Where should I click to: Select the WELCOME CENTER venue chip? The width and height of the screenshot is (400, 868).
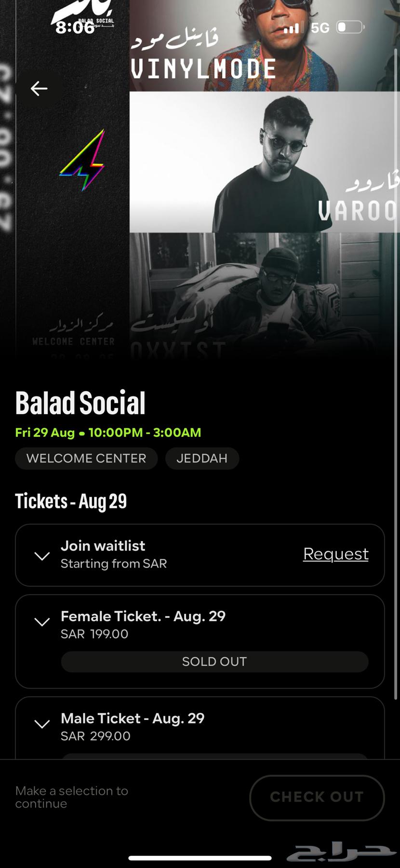tap(86, 459)
